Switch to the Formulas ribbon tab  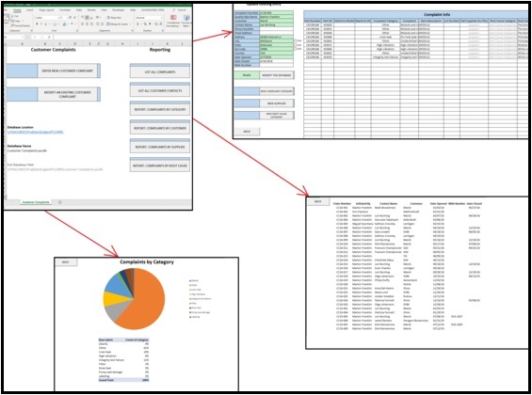(x=65, y=10)
